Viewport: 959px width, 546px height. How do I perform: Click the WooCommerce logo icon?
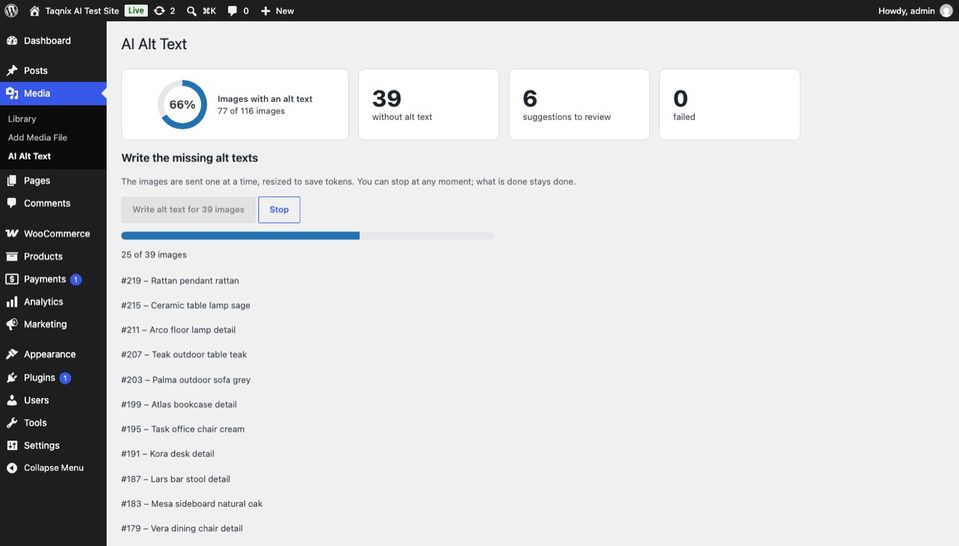pyautogui.click(x=12, y=234)
